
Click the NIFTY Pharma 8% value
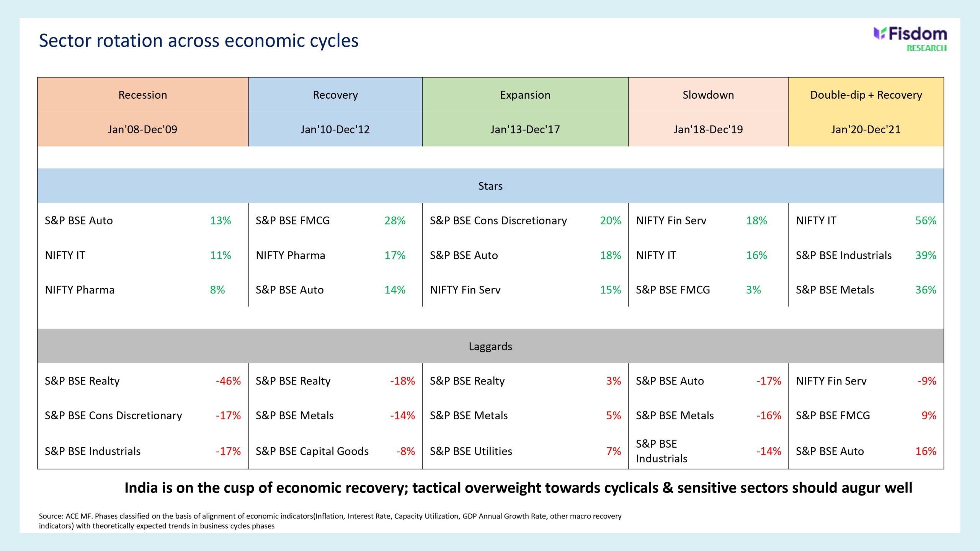[217, 290]
